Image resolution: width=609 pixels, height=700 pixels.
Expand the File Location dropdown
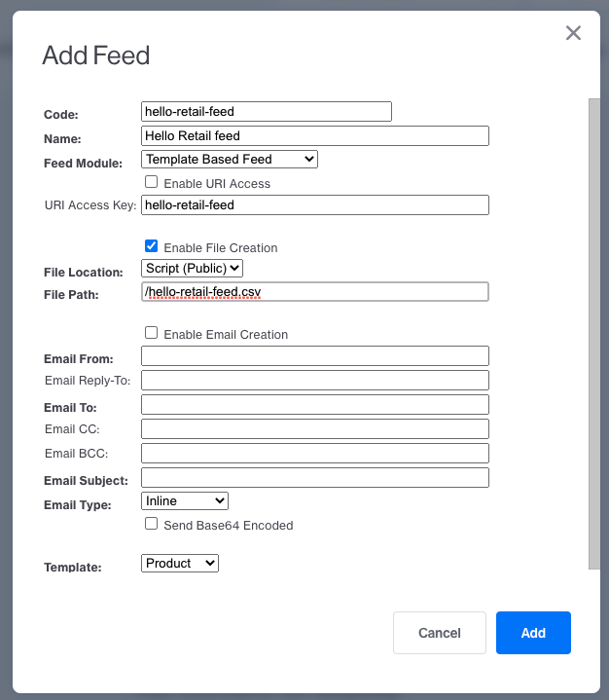coord(192,268)
